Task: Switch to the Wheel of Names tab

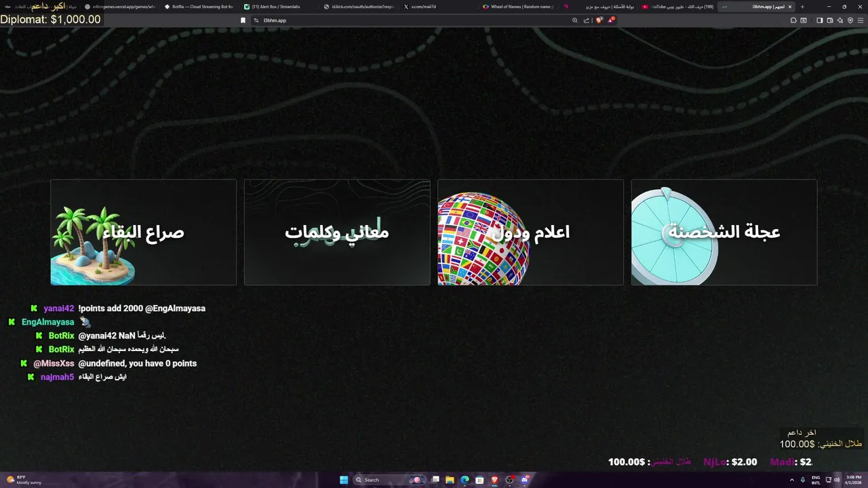Action: pyautogui.click(x=519, y=7)
